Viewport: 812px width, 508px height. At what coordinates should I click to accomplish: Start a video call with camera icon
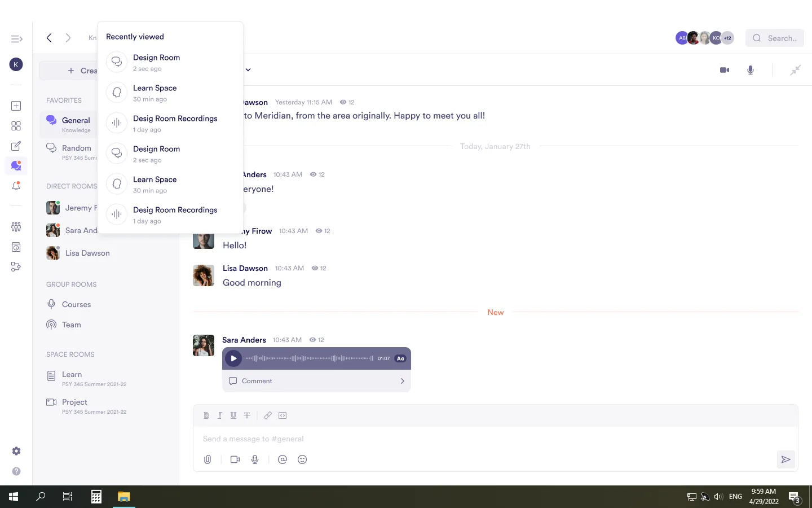pyautogui.click(x=725, y=70)
